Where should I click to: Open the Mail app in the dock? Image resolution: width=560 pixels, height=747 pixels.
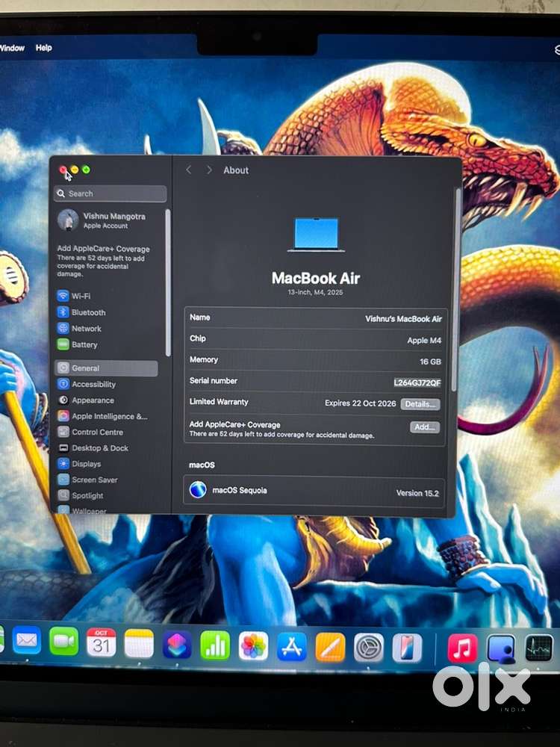pyautogui.click(x=27, y=640)
